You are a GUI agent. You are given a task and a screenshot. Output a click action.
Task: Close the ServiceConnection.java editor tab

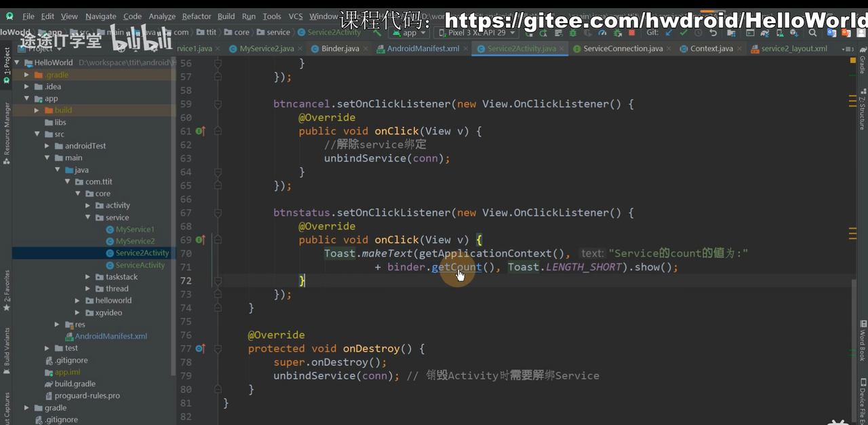(x=670, y=49)
